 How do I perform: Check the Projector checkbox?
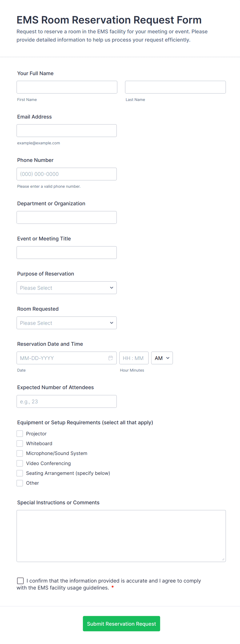[x=20, y=434]
